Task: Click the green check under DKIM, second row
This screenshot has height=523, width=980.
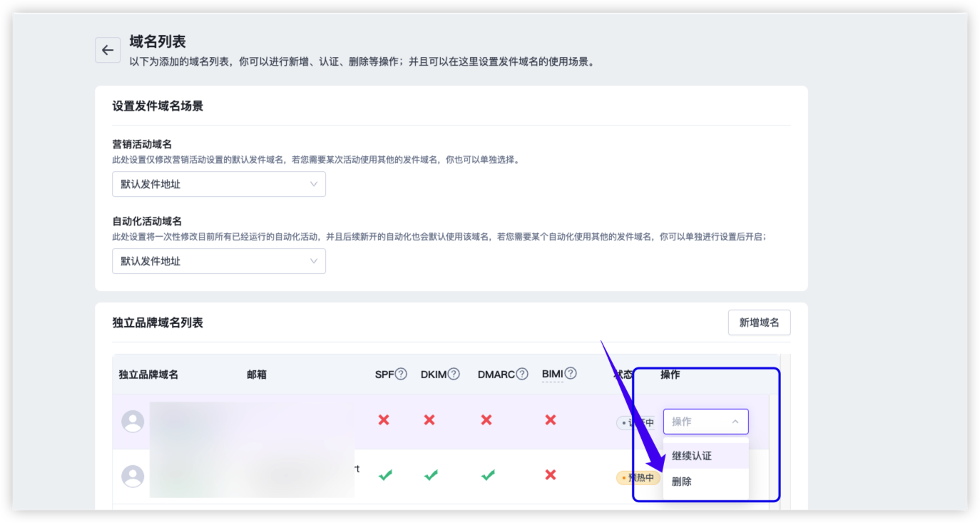Action: [431, 475]
